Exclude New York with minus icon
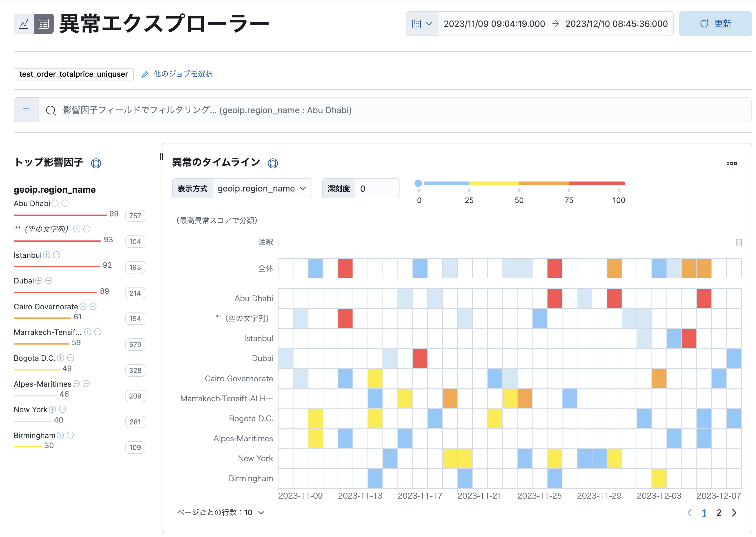Viewport: 756px width, 537px height. (62, 409)
